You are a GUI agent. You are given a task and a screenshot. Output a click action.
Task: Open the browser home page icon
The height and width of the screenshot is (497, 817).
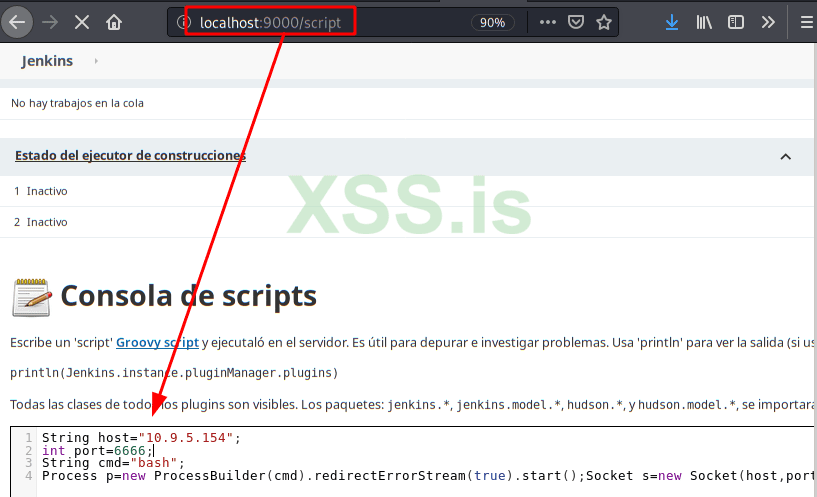pos(114,22)
